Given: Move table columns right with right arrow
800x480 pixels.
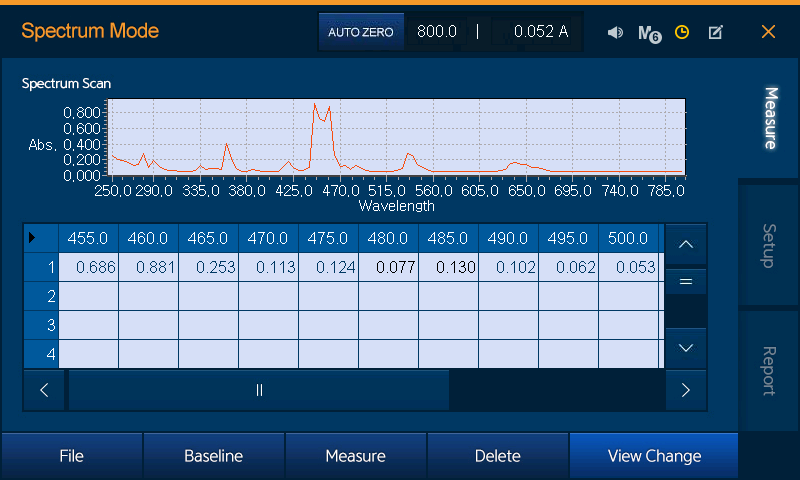Looking at the screenshot, I should [686, 390].
